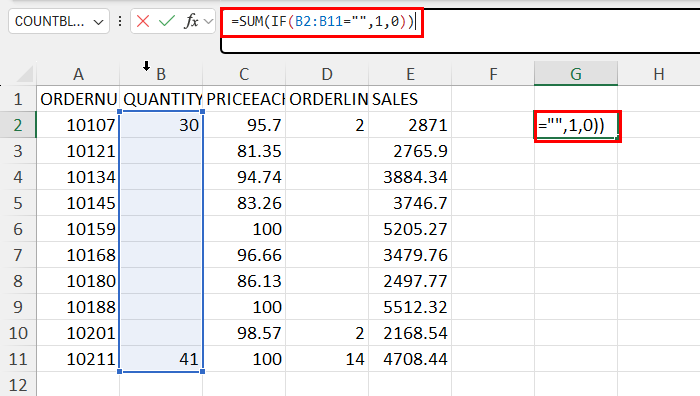Click sales cell showing 3479.76
The height and width of the screenshot is (396, 700).
[x=410, y=254]
